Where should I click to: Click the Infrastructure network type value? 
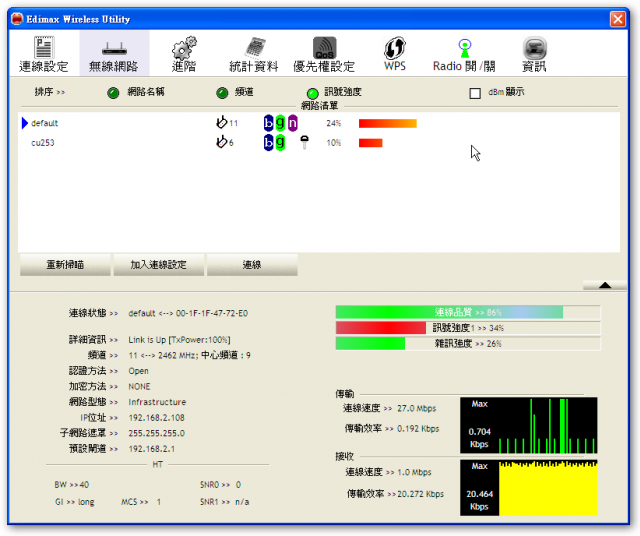pyautogui.click(x=157, y=403)
